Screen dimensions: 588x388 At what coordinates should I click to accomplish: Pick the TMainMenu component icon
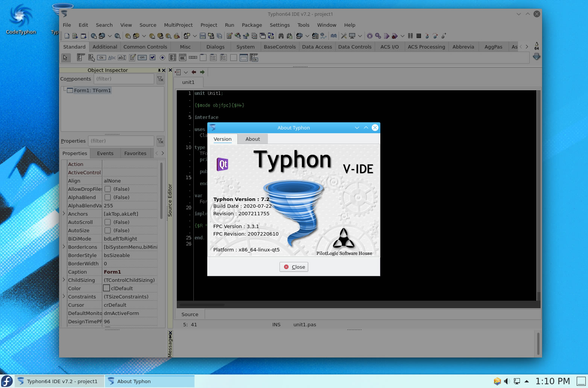[x=81, y=58]
